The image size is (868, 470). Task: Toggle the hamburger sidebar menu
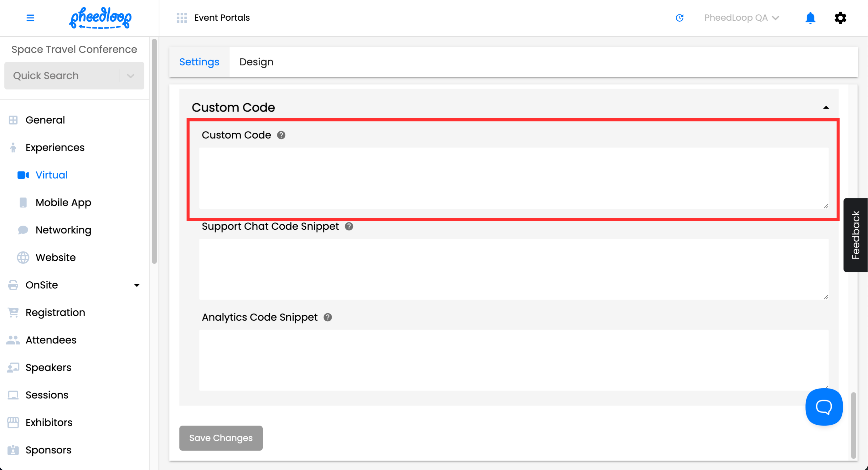tap(30, 18)
